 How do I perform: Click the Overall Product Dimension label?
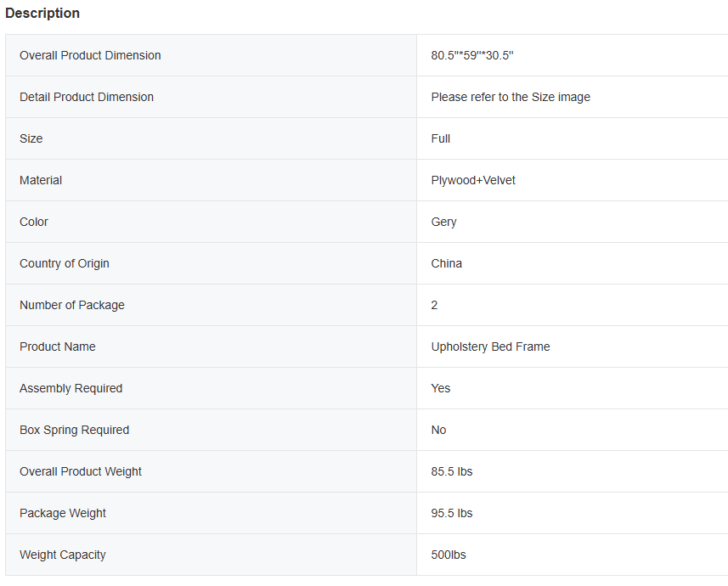click(x=90, y=55)
